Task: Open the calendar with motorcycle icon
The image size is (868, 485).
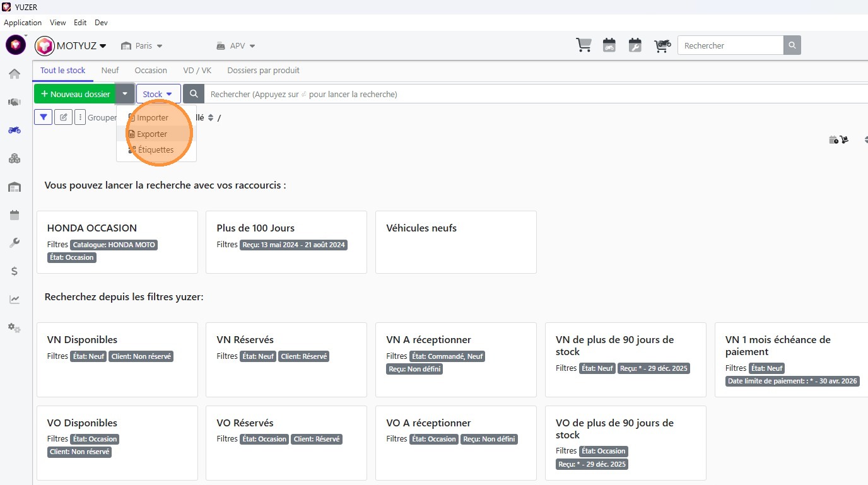Action: (609, 45)
